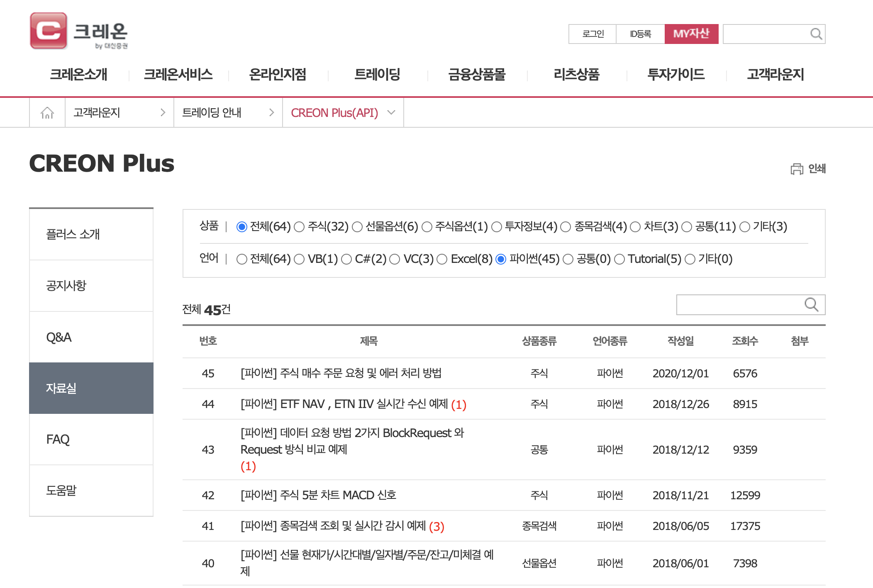Open post 40 선물 현재가/시간대별 예제
The height and width of the screenshot is (588, 873).
(367, 563)
